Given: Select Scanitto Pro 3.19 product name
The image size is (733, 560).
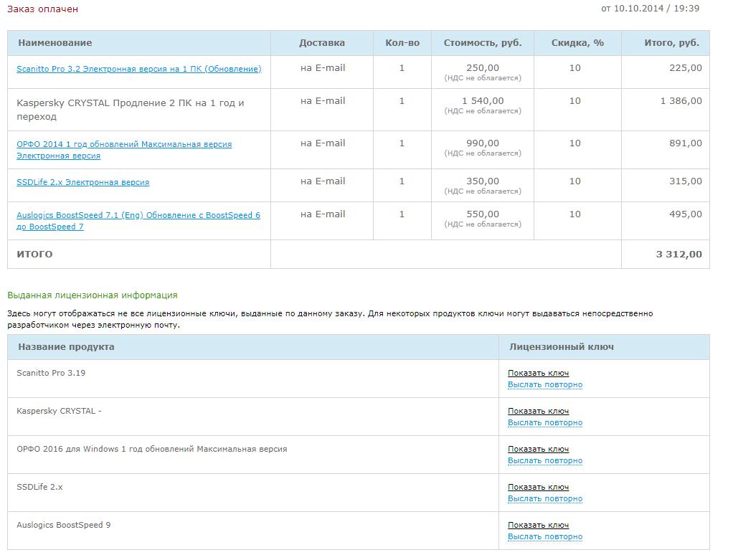Looking at the screenshot, I should [51, 373].
